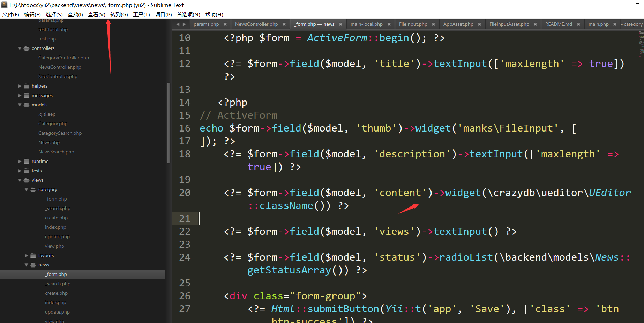The image size is (644, 323).
Task: Click the models folder icon
Action: (27, 105)
